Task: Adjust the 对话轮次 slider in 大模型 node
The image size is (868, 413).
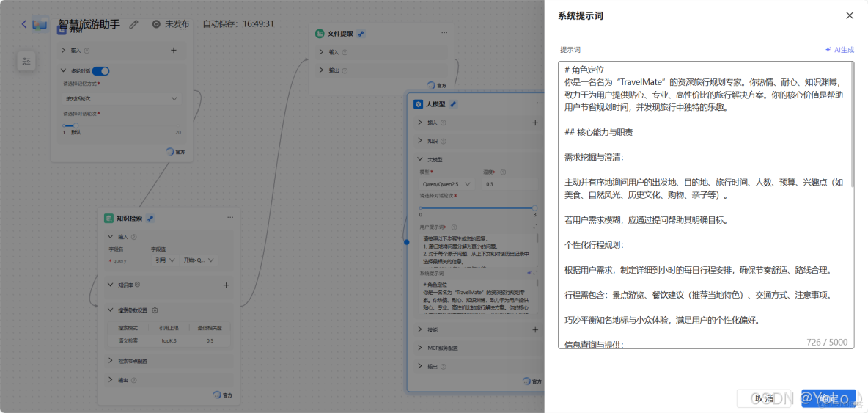Action: click(477, 208)
